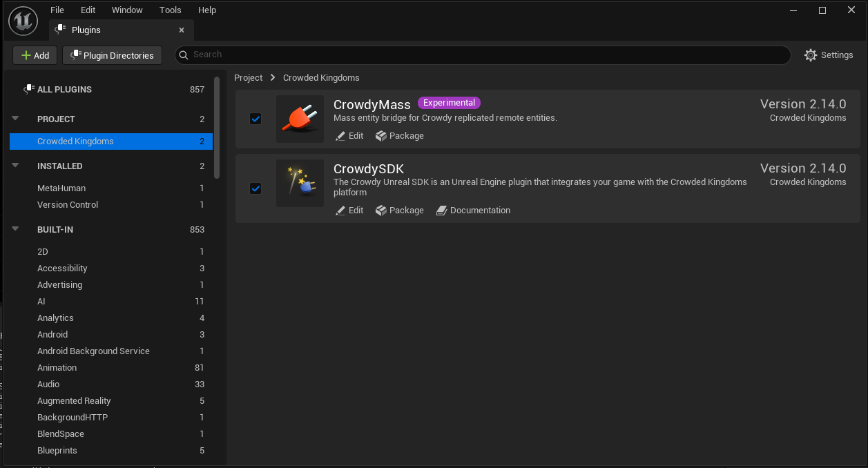
Task: Open Settings via the gear icon
Action: click(811, 55)
